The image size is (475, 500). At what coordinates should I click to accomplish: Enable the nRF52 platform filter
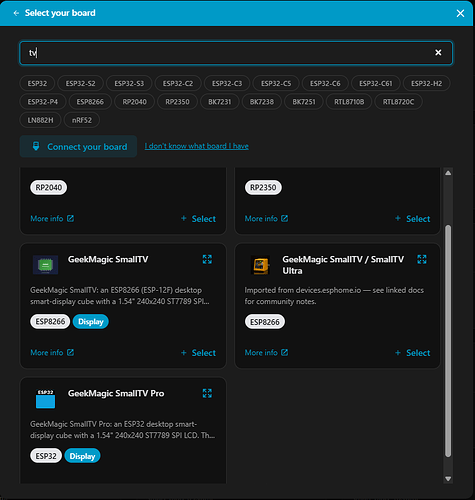pos(82,120)
